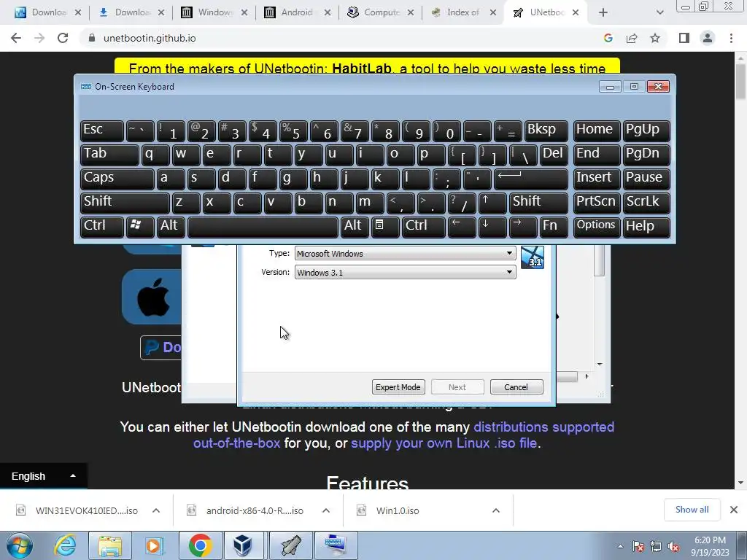Share this page icon
The image size is (747, 560).
point(632,38)
